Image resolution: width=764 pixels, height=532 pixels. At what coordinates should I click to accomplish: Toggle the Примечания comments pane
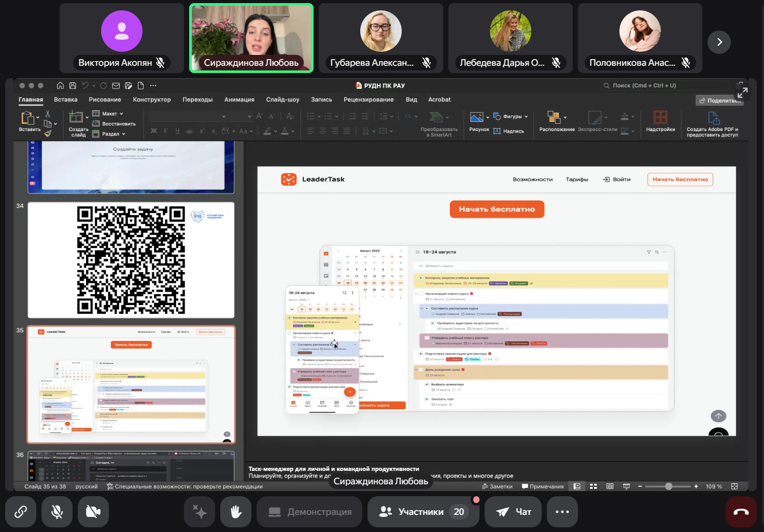[543, 486]
